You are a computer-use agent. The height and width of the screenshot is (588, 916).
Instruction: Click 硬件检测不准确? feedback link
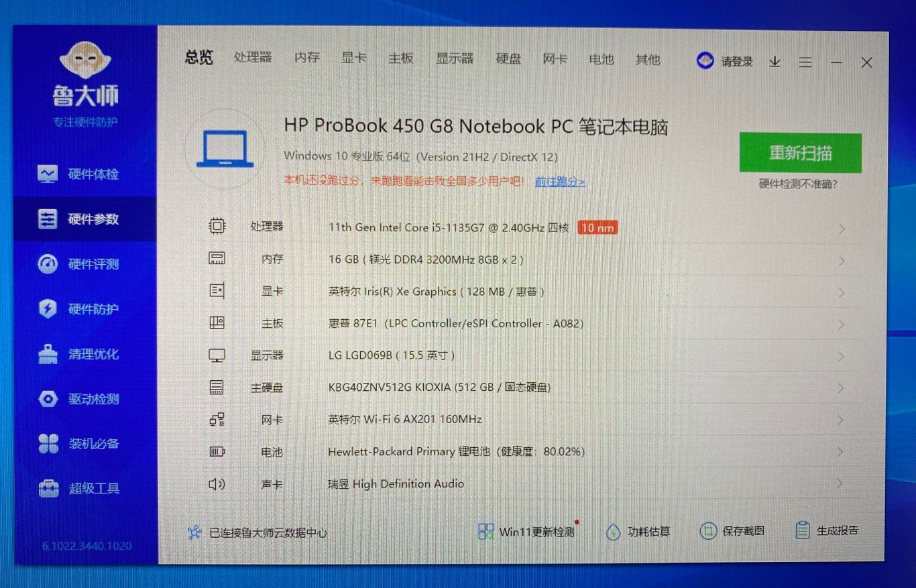point(798,184)
